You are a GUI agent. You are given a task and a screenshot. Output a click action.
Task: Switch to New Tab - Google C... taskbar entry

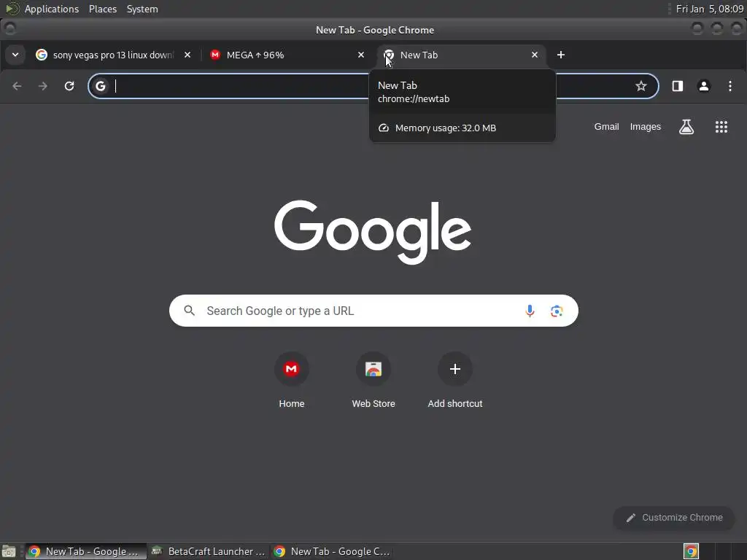pos(332,551)
